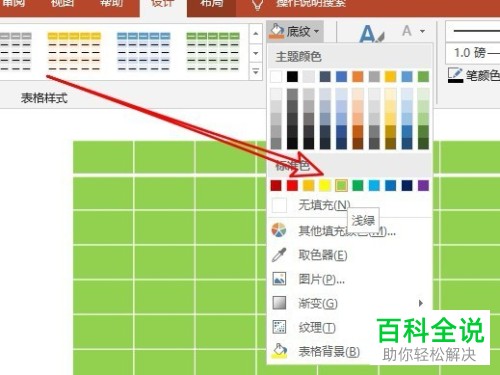Expand the 渐变 submenu arrow
This screenshot has height=375, width=500.
point(421,303)
